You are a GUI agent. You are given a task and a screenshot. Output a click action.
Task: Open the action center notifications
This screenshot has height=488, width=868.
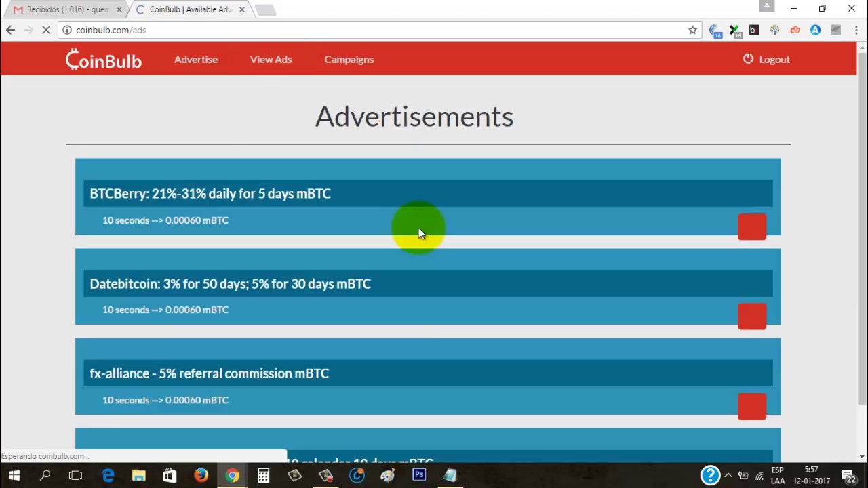pos(848,476)
